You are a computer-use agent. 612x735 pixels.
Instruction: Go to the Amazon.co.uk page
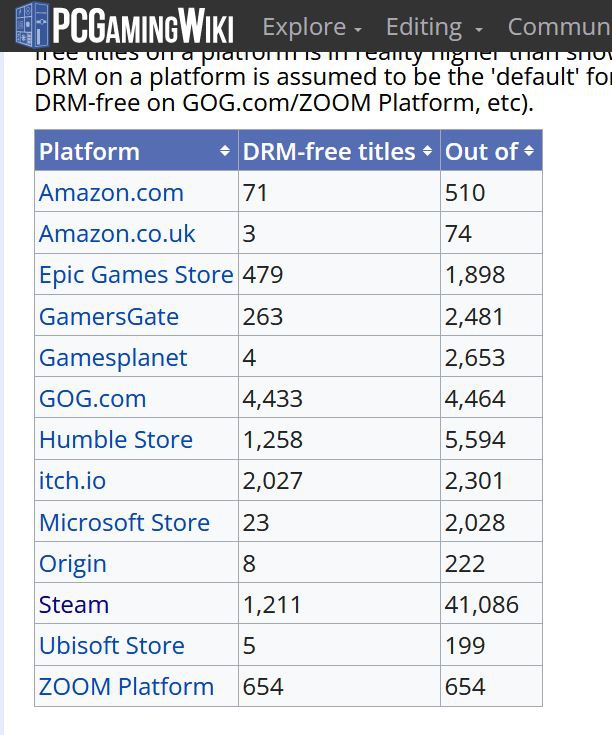pyautogui.click(x=117, y=234)
